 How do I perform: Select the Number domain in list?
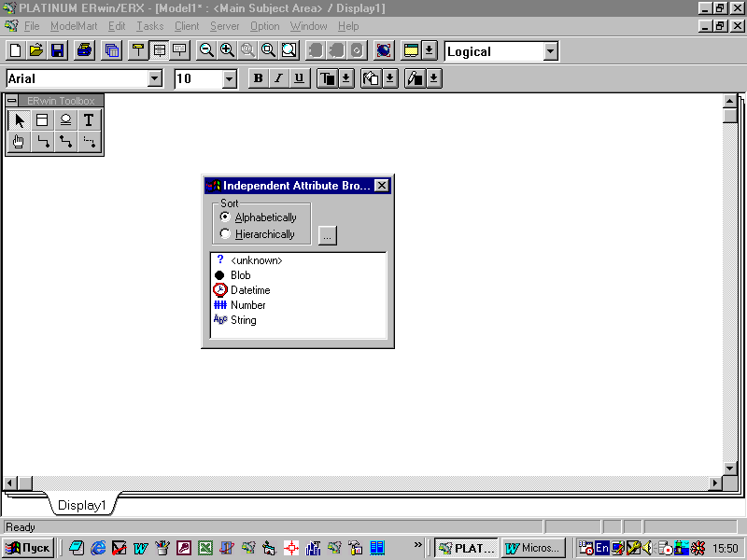(x=298, y=305)
